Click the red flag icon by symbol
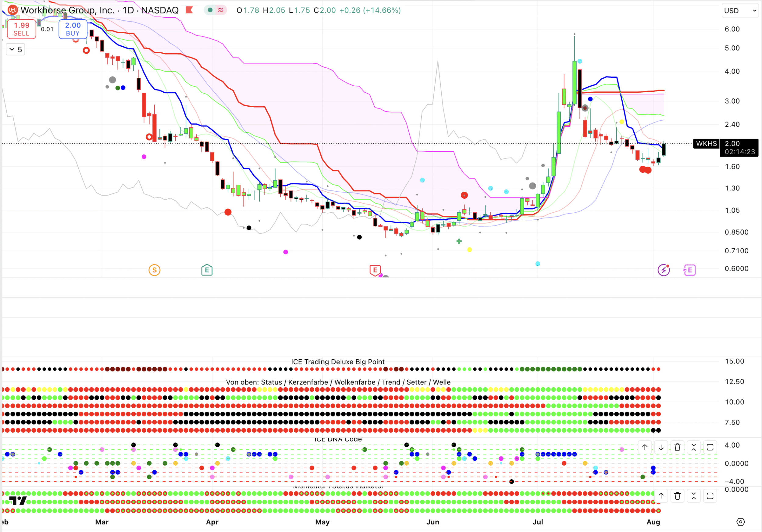Screen dimensions: 762x532 [x=189, y=10]
